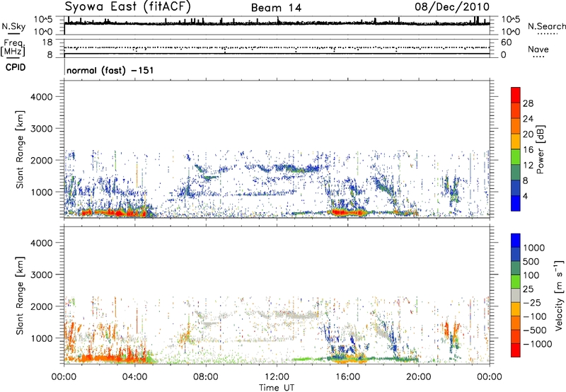Viewport: 566px width, 392px height.
Task: Click the '16' power colorbar label
Action: 528,150
